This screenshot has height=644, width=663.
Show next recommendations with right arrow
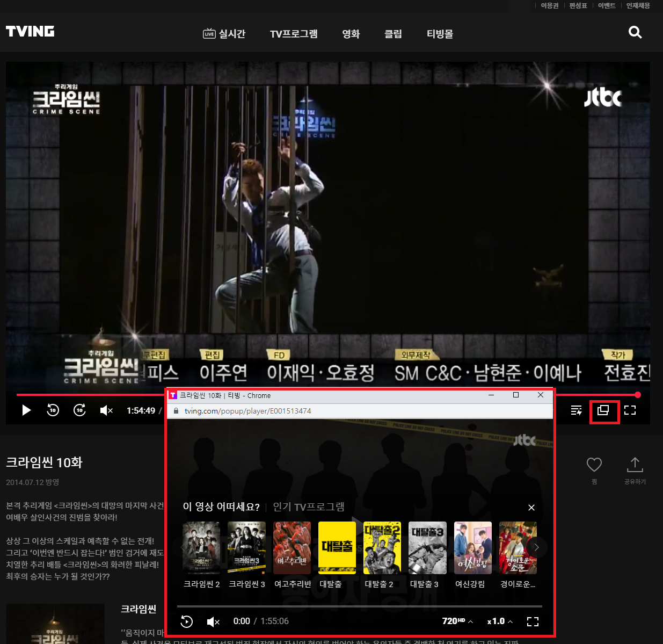(536, 547)
